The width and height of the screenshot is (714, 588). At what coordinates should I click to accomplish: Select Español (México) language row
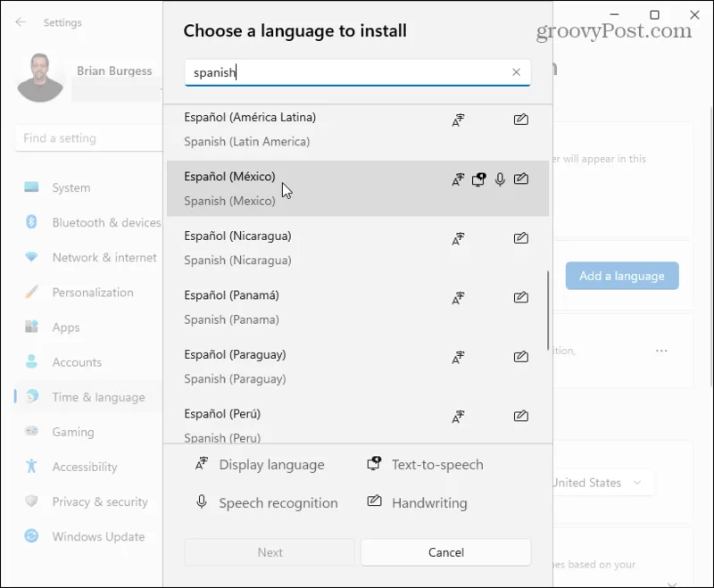click(358, 188)
